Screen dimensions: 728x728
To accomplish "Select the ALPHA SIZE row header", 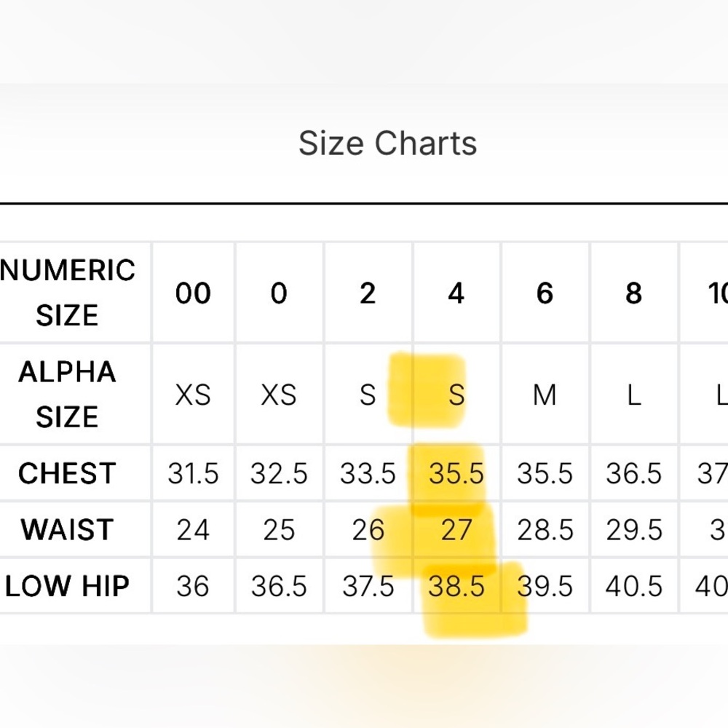I will (x=67, y=394).
